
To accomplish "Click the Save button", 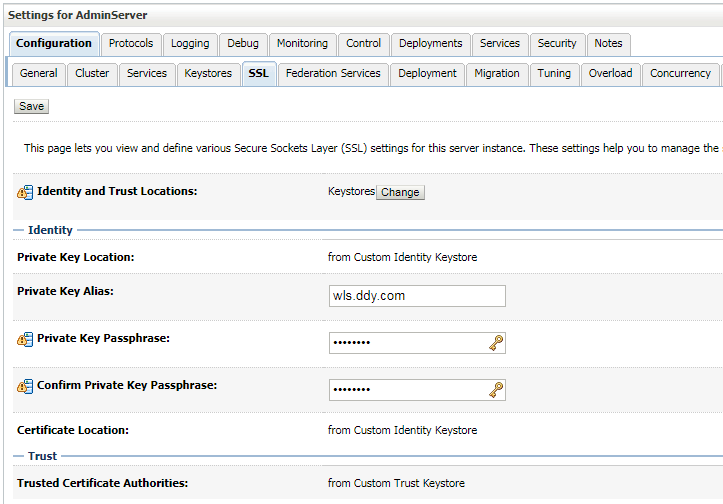I will click(x=31, y=107).
